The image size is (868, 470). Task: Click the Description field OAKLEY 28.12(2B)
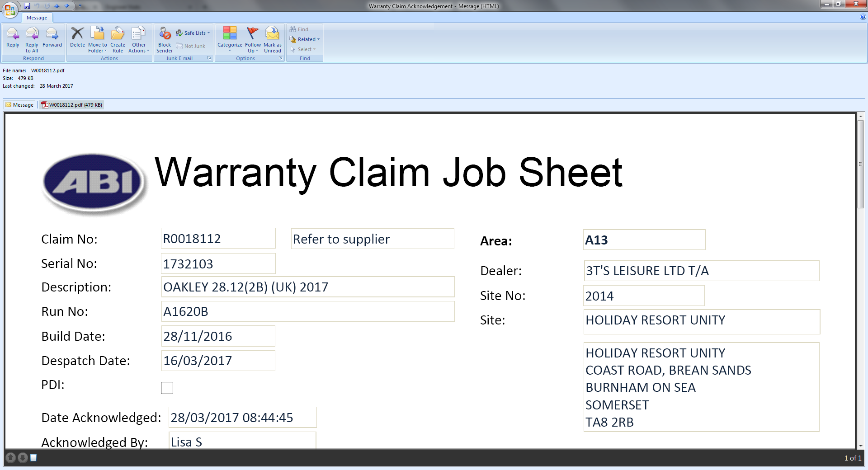tap(308, 287)
